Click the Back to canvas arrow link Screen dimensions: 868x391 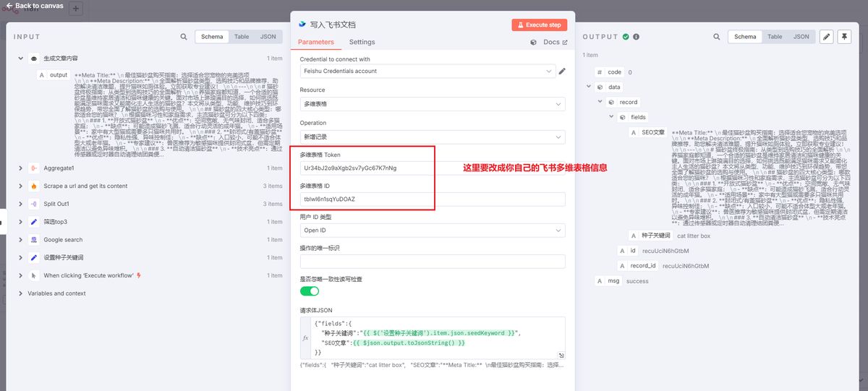click(x=34, y=6)
